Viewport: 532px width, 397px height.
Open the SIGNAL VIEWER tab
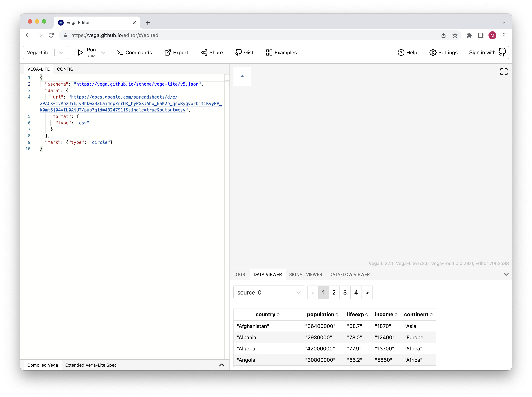(306, 274)
